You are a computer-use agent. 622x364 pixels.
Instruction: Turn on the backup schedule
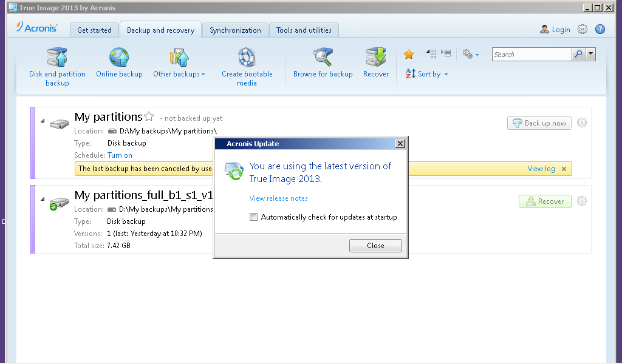click(x=120, y=155)
